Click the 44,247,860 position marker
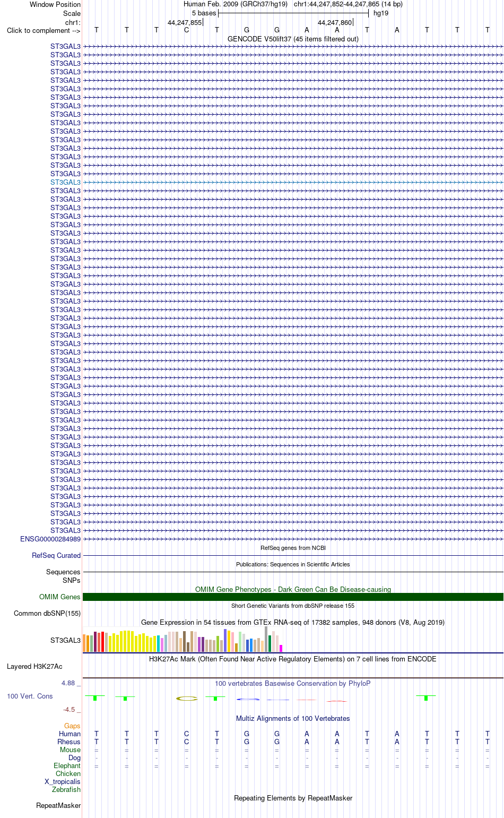504x818 pixels. [x=335, y=23]
